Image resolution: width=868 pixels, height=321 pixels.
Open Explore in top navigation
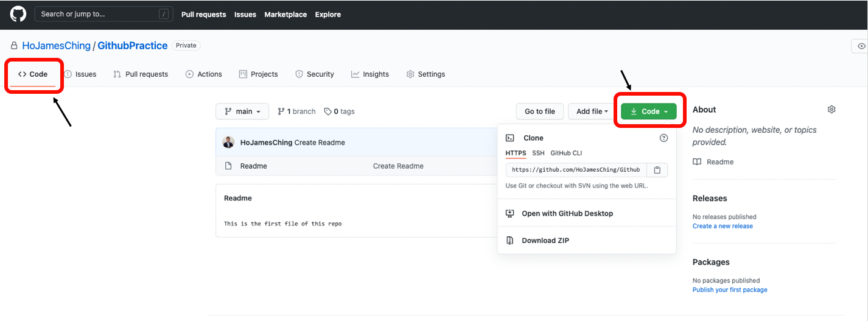point(328,15)
